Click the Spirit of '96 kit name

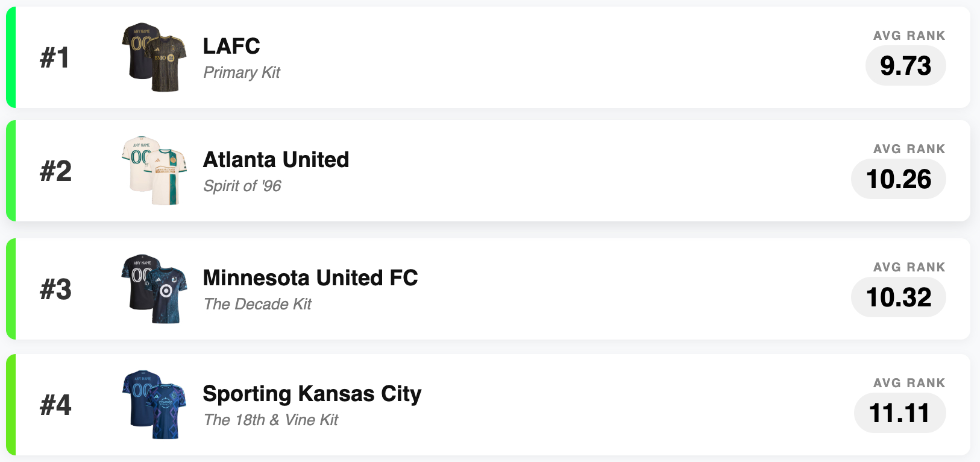242,186
